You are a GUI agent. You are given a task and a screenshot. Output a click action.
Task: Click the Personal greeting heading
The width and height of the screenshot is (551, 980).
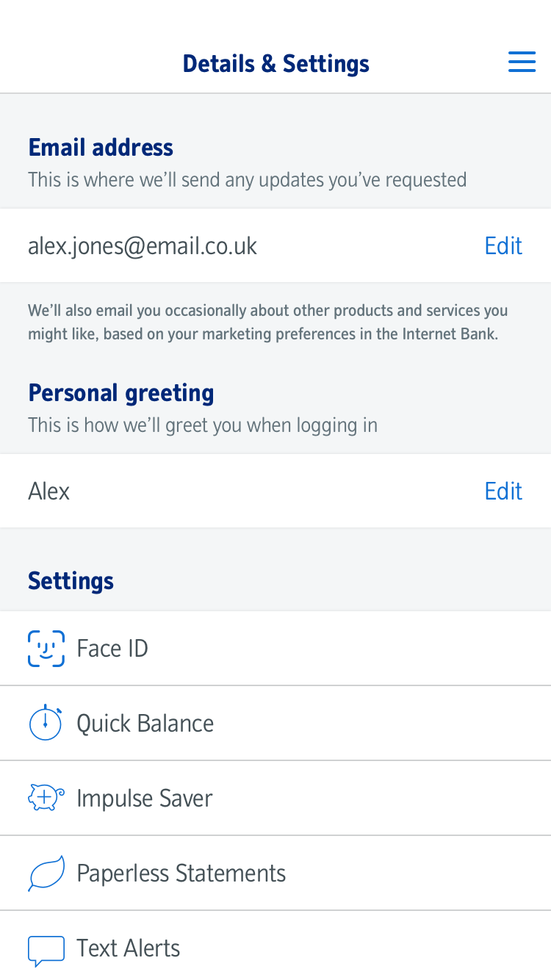pyautogui.click(x=121, y=393)
